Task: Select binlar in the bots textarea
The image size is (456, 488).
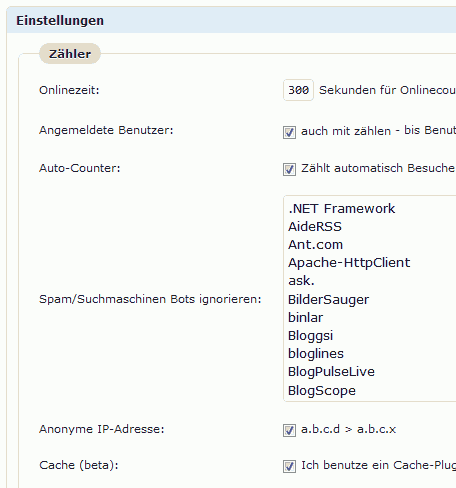Action: [305, 317]
